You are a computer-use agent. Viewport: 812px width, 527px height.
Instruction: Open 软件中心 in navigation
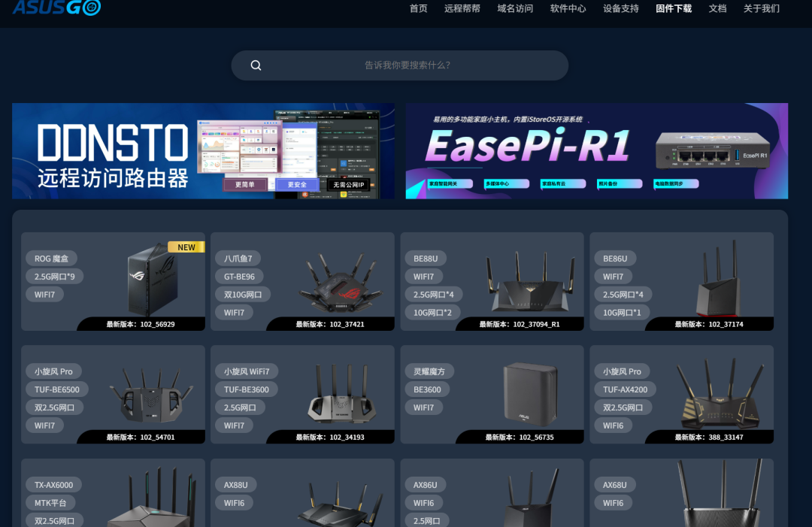568,8
